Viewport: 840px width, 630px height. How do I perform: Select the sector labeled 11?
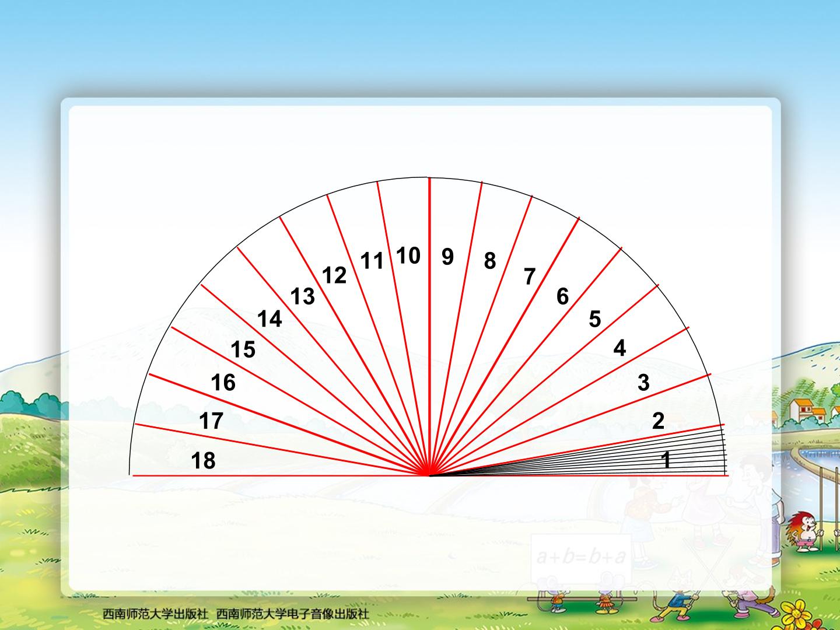372,261
